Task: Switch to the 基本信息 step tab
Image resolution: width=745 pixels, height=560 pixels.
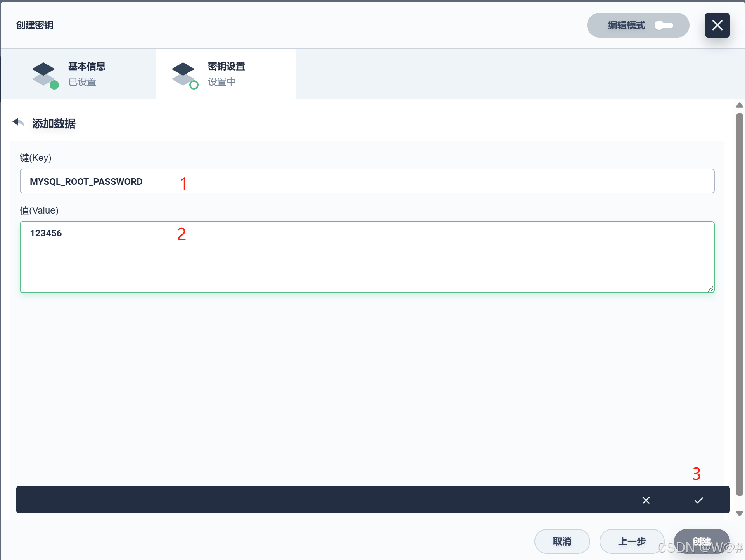Action: click(x=78, y=74)
